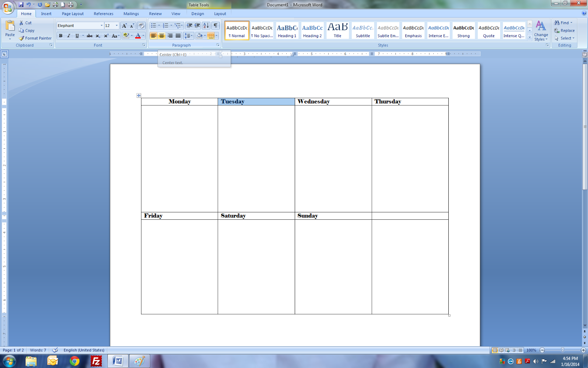This screenshot has width=588, height=368.
Task: Switch to Print Layout view
Action: point(495,350)
